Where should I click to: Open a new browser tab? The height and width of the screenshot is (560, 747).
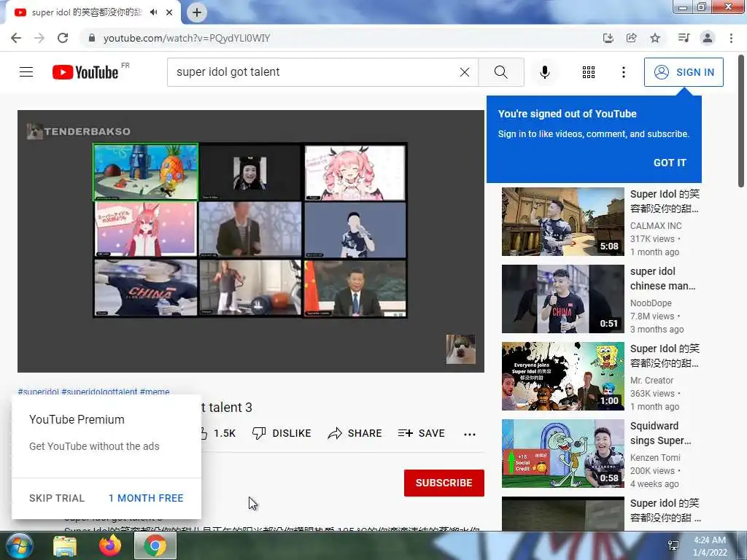tap(197, 12)
